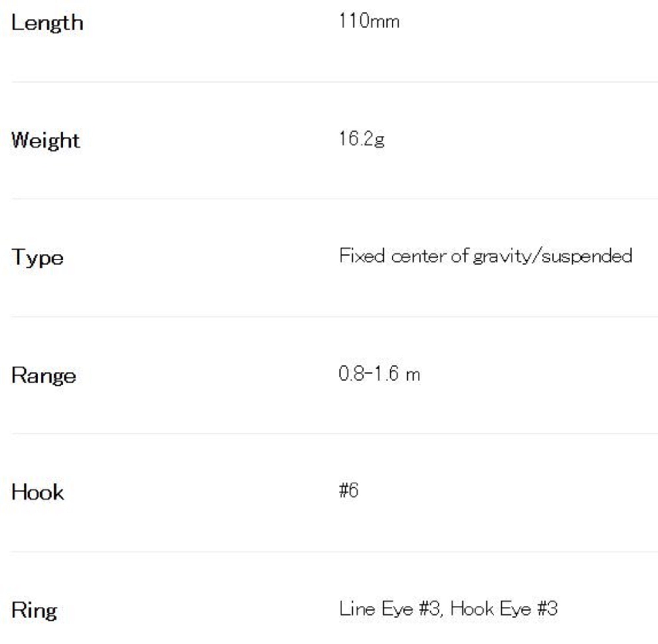Screen dimensions: 658x644
Task: Click the Hook row label
Action: [x=38, y=492]
